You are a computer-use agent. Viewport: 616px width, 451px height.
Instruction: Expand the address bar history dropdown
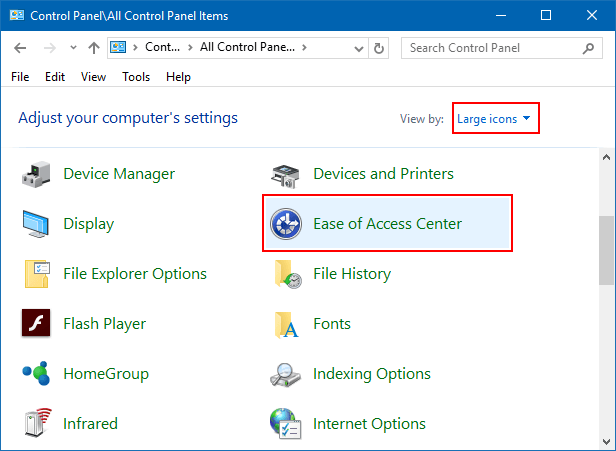point(358,49)
